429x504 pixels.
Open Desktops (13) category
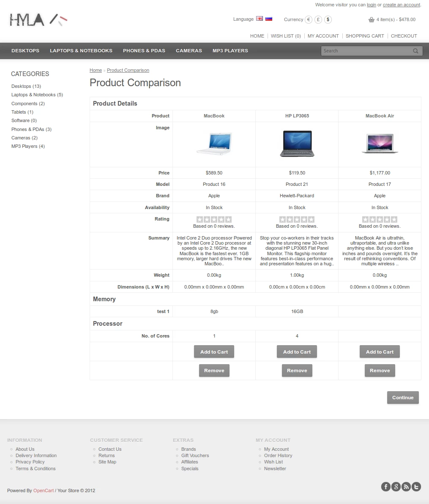pyautogui.click(x=26, y=86)
